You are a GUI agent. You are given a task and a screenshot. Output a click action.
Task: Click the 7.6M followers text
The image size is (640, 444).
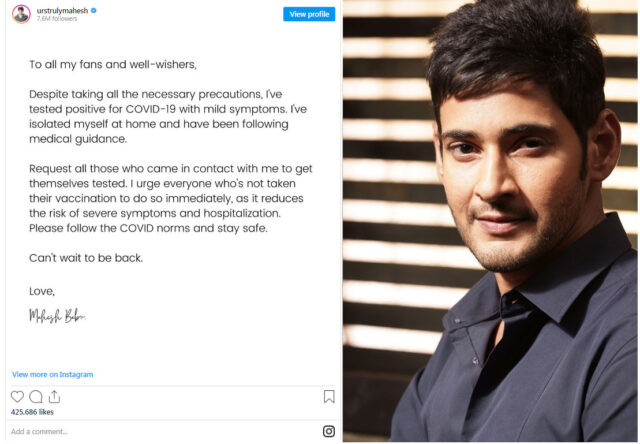(57, 19)
